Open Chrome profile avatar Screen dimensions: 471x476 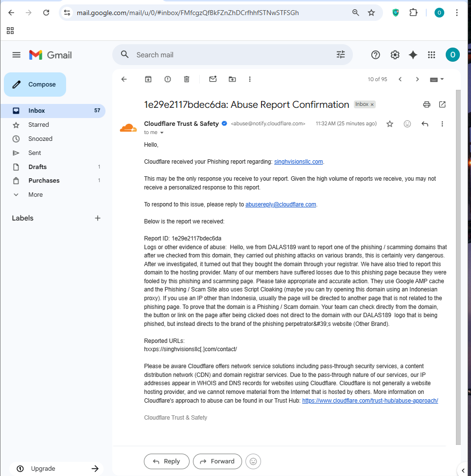click(439, 13)
